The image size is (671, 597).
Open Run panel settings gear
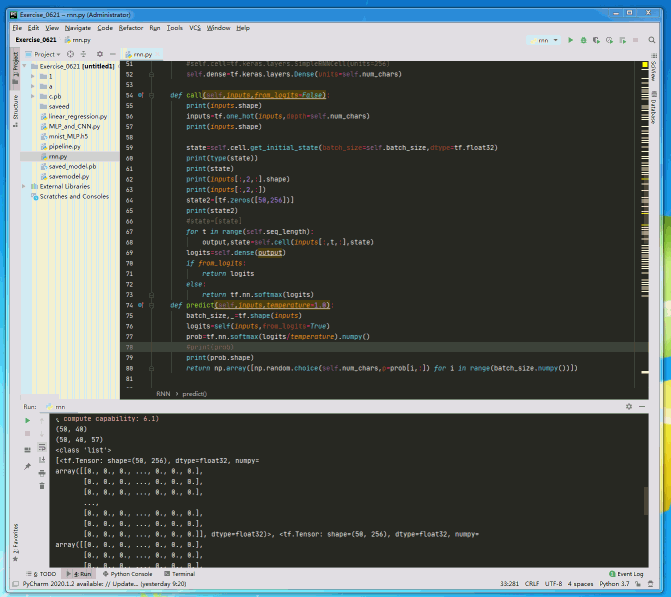click(629, 407)
